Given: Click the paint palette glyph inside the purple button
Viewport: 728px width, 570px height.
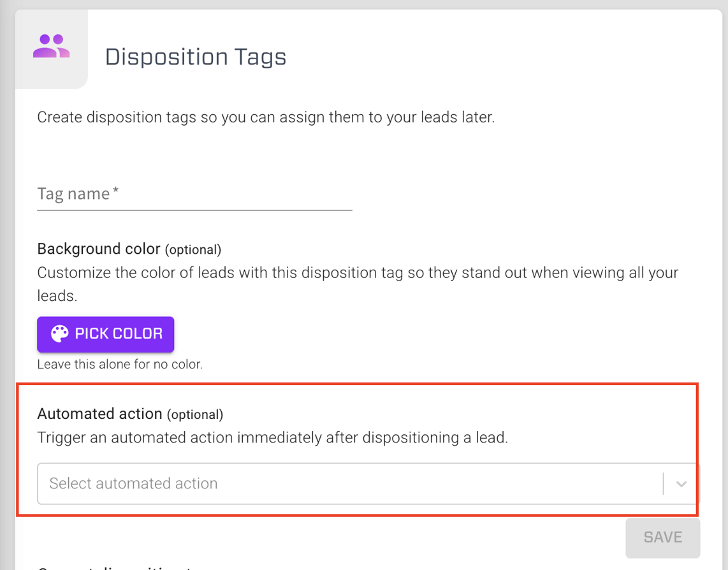Looking at the screenshot, I should pyautogui.click(x=59, y=333).
